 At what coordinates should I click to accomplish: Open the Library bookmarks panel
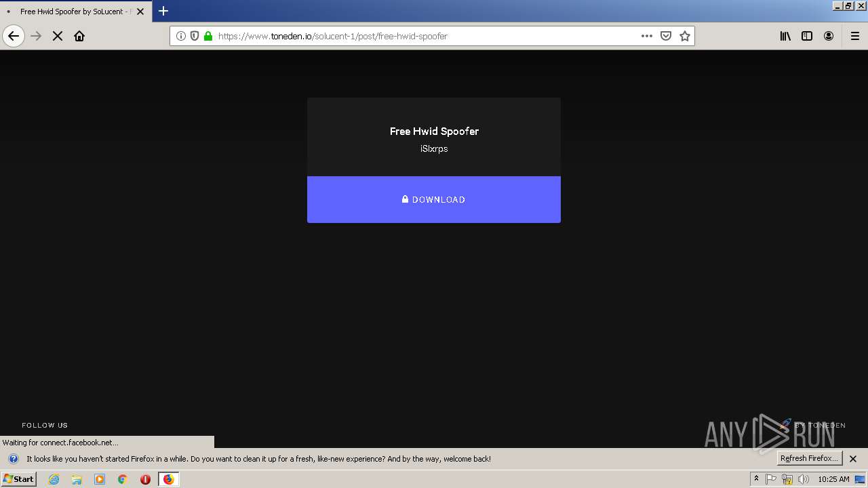tap(785, 36)
